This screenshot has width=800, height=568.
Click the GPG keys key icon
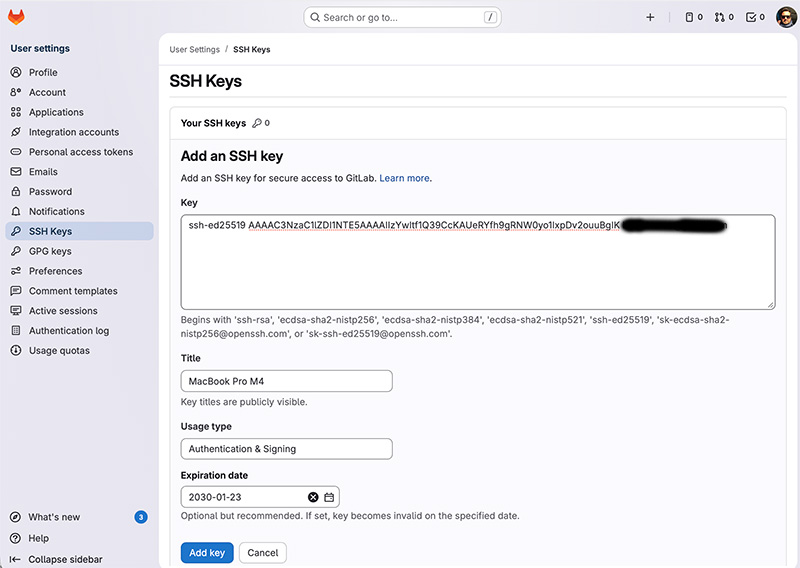16,251
